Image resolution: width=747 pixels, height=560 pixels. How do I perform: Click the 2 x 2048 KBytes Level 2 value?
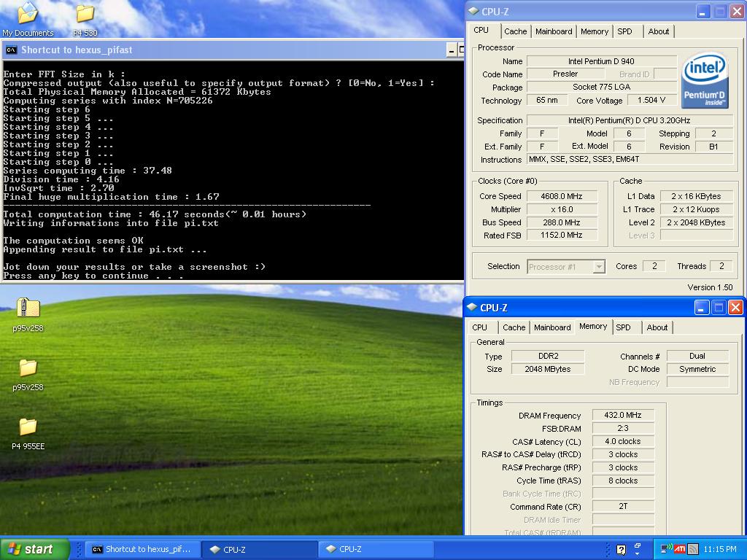[x=696, y=222]
